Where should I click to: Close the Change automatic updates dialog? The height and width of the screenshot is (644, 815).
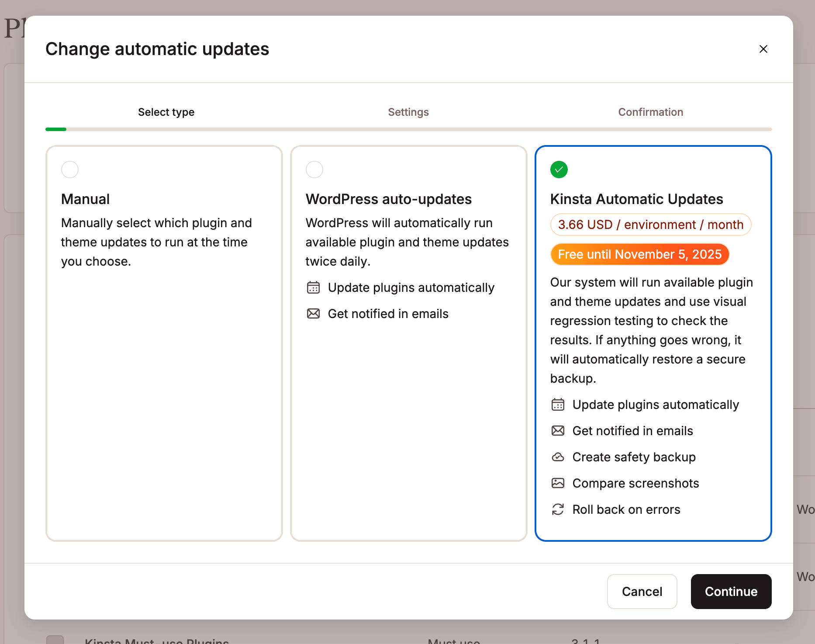pyautogui.click(x=763, y=49)
